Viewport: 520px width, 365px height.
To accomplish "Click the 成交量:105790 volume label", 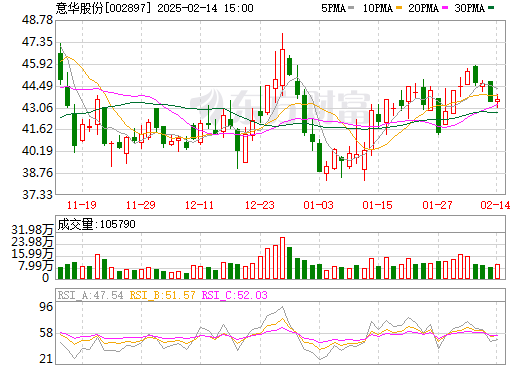I will (96, 224).
